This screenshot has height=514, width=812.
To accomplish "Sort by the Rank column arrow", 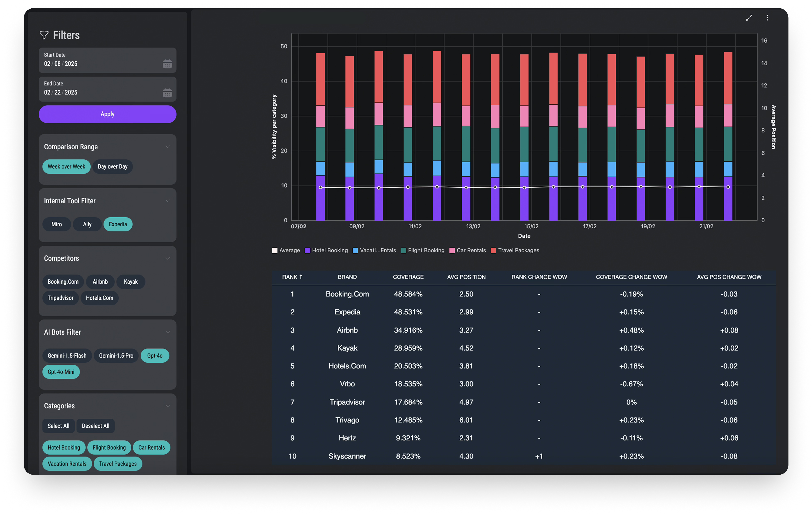I will 300,277.
